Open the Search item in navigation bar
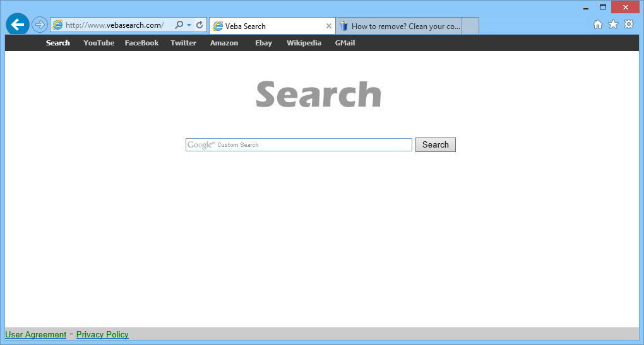Viewport: 644px width, 345px height. (58, 43)
